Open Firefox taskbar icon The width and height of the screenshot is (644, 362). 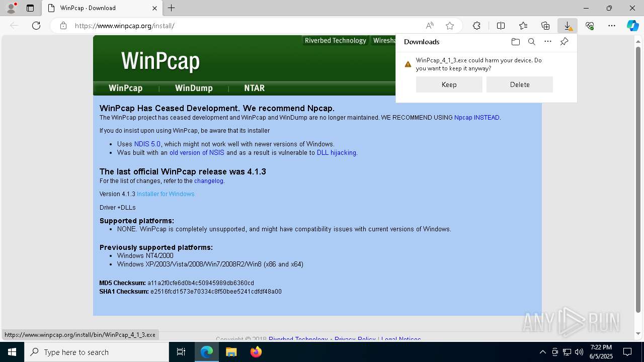(256, 352)
